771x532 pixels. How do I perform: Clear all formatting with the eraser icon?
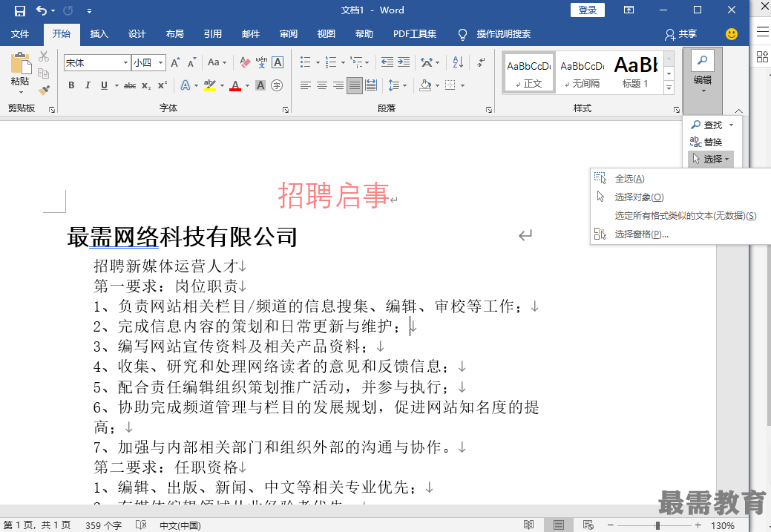click(245, 62)
